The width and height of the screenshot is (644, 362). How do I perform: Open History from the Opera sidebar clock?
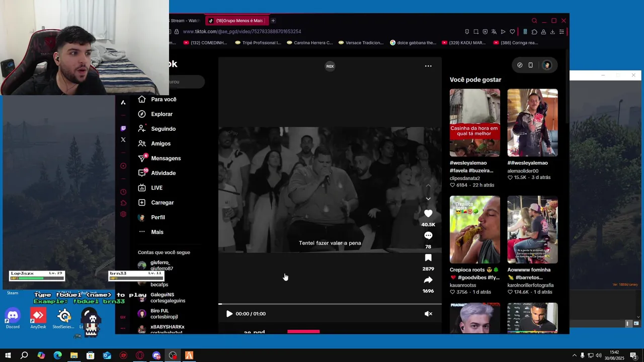click(x=123, y=192)
